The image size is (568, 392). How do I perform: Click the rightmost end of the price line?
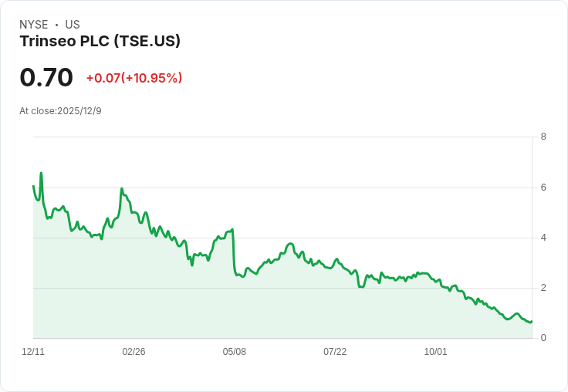tap(532, 321)
